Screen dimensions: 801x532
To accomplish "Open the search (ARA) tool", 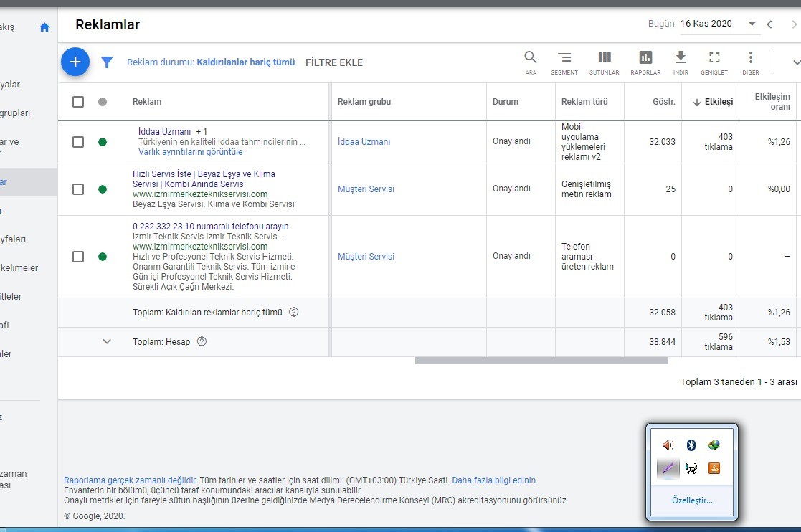I will tap(531, 62).
